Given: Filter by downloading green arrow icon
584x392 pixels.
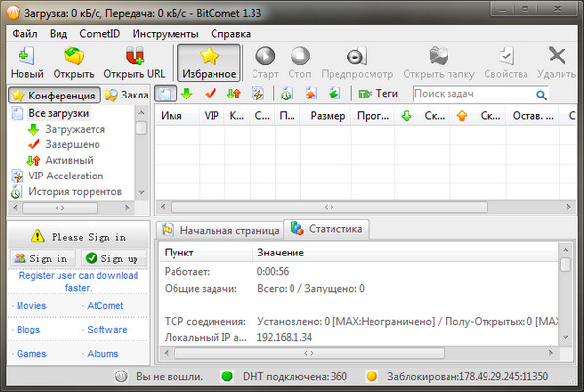Looking at the screenshot, I should tap(186, 94).
